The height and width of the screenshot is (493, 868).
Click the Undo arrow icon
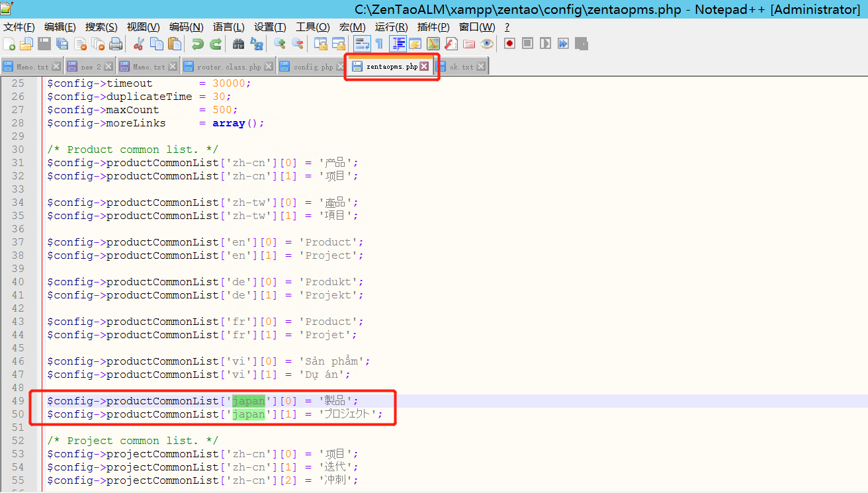coord(197,44)
